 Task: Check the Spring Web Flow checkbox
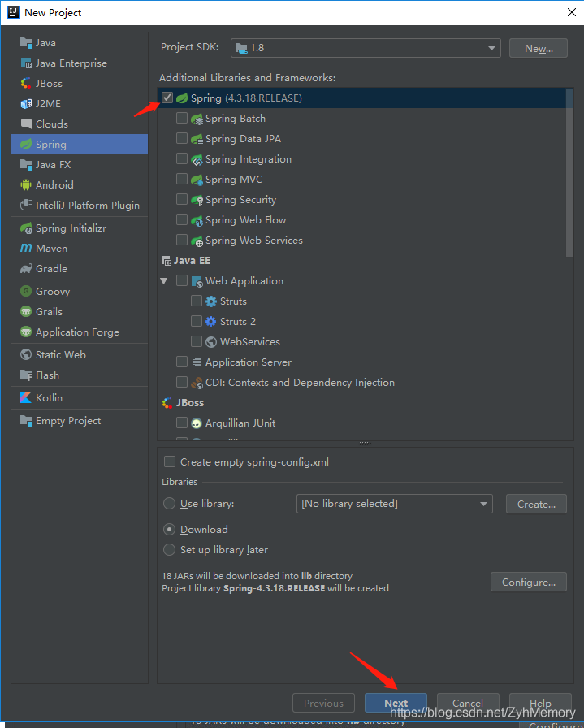click(182, 219)
